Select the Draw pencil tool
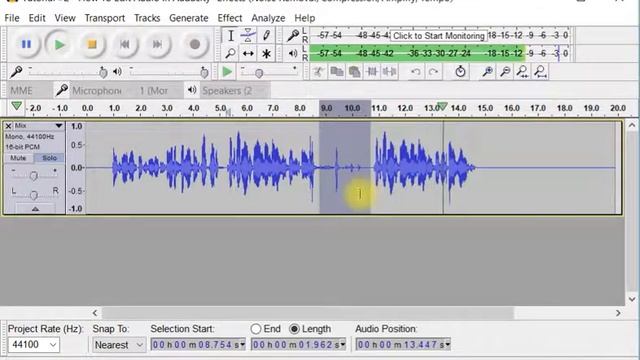Image resolution: width=640 pixels, height=360 pixels. click(x=266, y=36)
